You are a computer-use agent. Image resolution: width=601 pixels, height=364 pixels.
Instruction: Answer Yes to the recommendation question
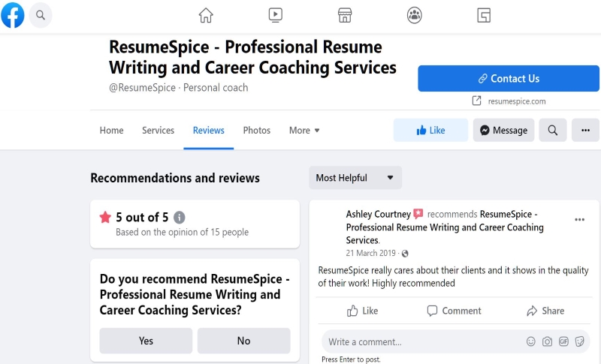click(146, 341)
